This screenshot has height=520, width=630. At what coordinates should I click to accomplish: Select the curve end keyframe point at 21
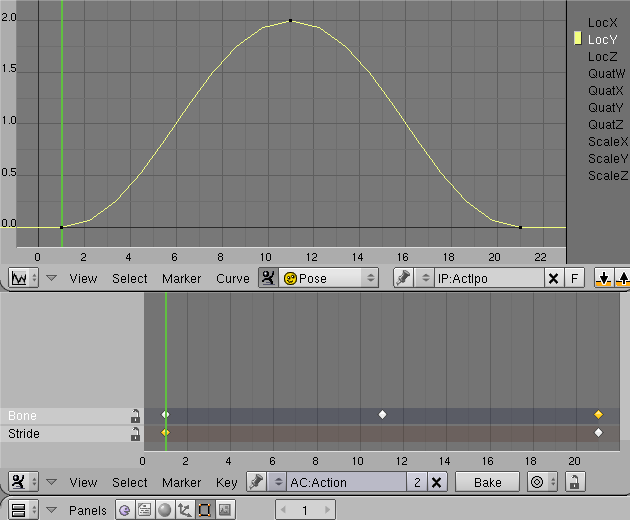(520, 227)
